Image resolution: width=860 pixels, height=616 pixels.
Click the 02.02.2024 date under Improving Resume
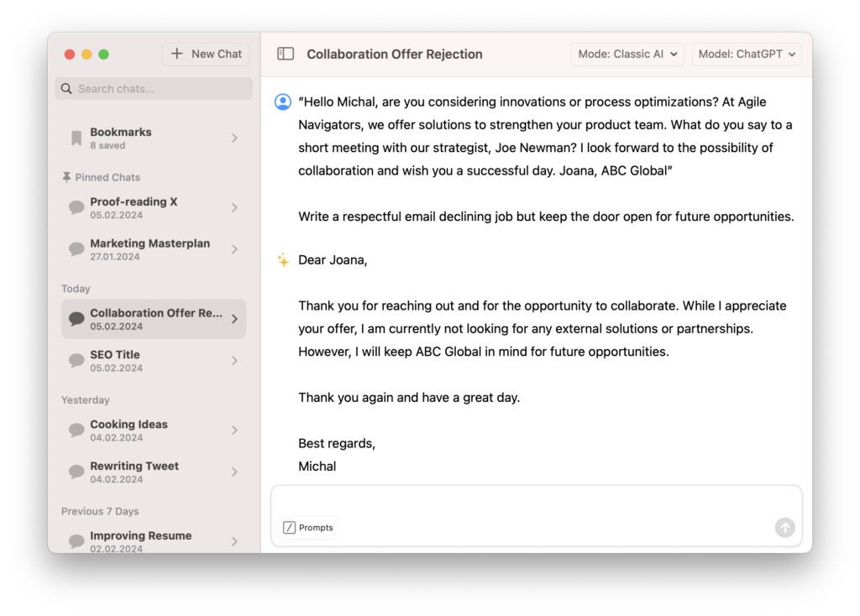point(116,549)
